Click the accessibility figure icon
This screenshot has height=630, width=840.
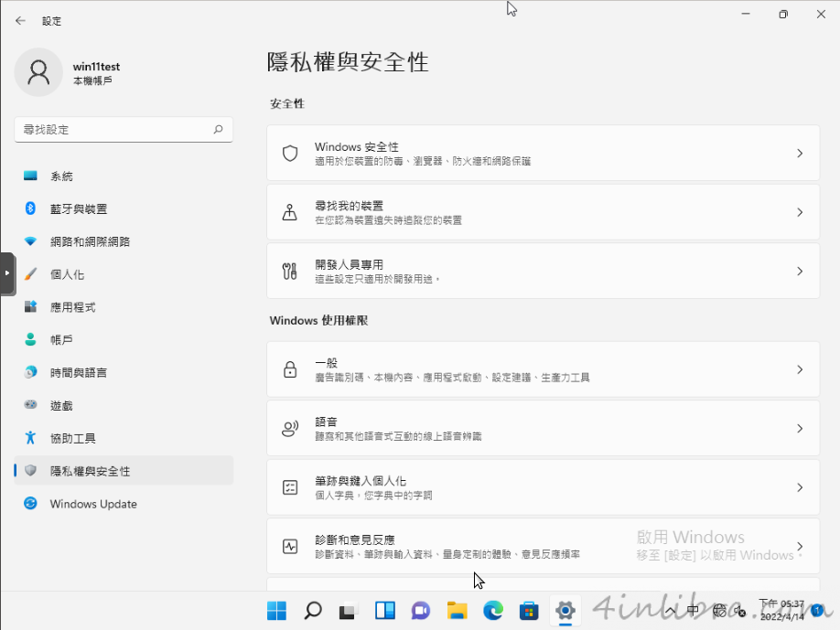click(x=30, y=438)
